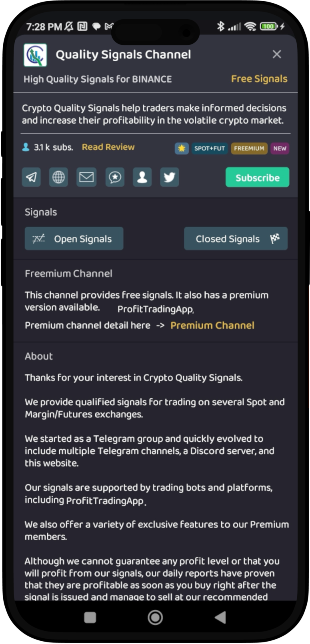Subscribe to the Quality Signals Channel
Viewport: 310px width, 644px height.
click(257, 177)
